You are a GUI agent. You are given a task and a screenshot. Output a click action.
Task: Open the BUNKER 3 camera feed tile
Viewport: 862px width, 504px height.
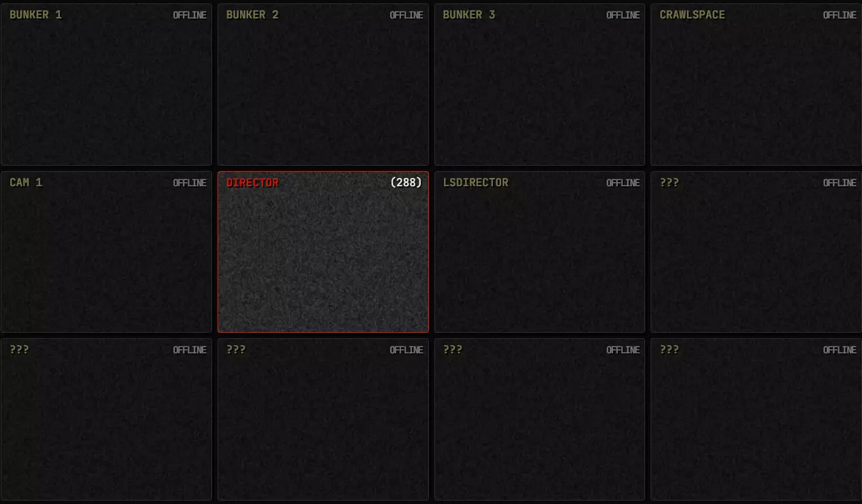(539, 85)
